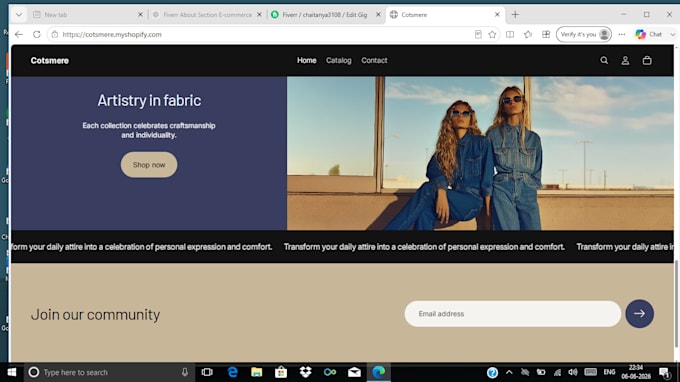
Task: Go to the Catalog menu item
Action: point(338,60)
